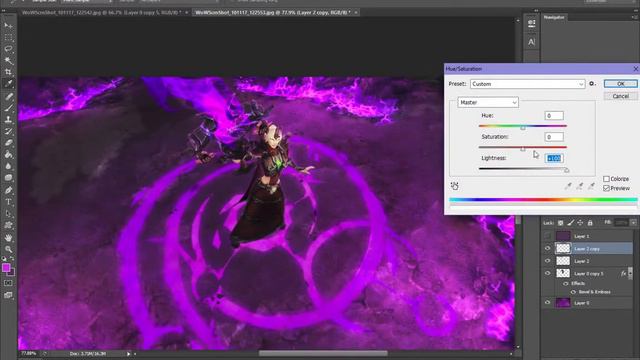The height and width of the screenshot is (360, 640).
Task: Click Cancel in Hue/Saturation dialog
Action: pyautogui.click(x=620, y=96)
